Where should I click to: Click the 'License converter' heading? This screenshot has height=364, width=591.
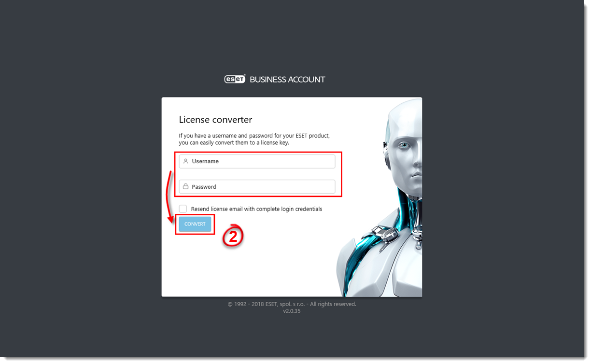tap(215, 120)
